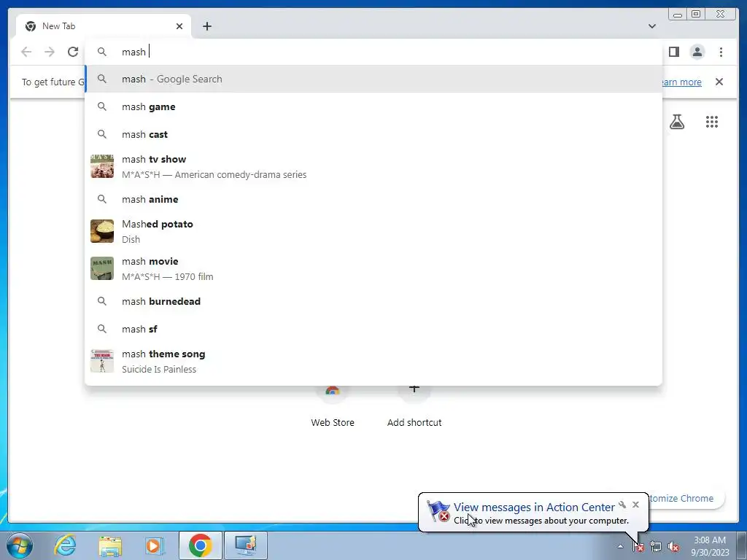This screenshot has width=747, height=560.
Task: Click the search icon beside 'mash sf'
Action: (102, 329)
